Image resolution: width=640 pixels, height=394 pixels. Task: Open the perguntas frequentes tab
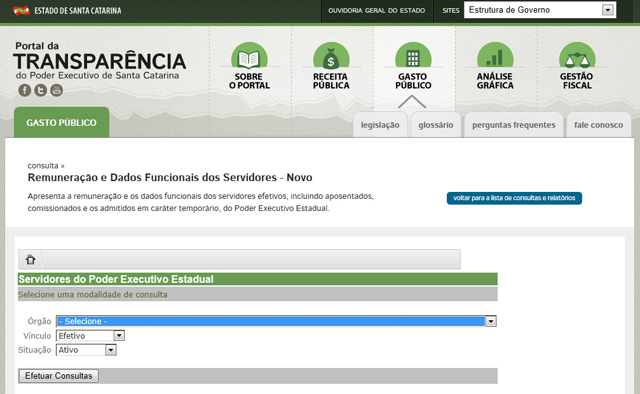(513, 125)
